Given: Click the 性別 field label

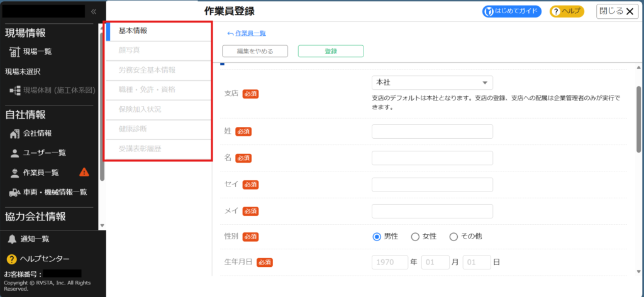Looking at the screenshot, I should click(231, 237).
